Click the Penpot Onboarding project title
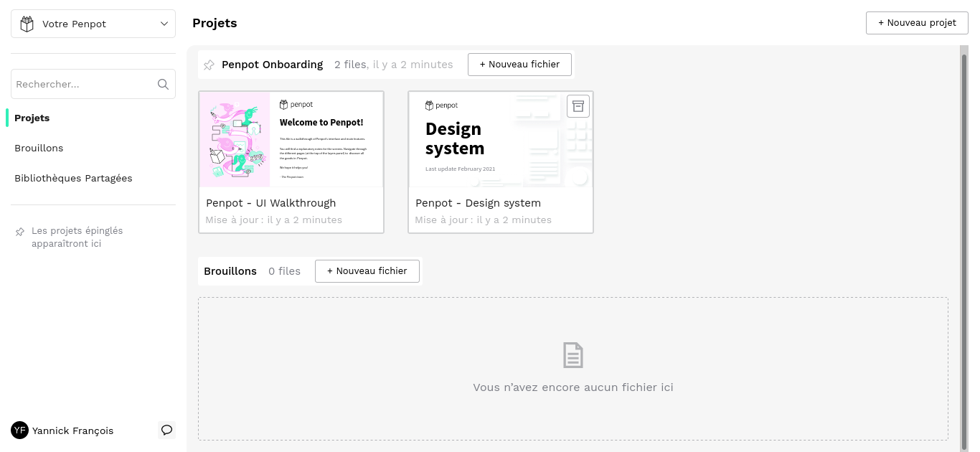 tap(272, 65)
